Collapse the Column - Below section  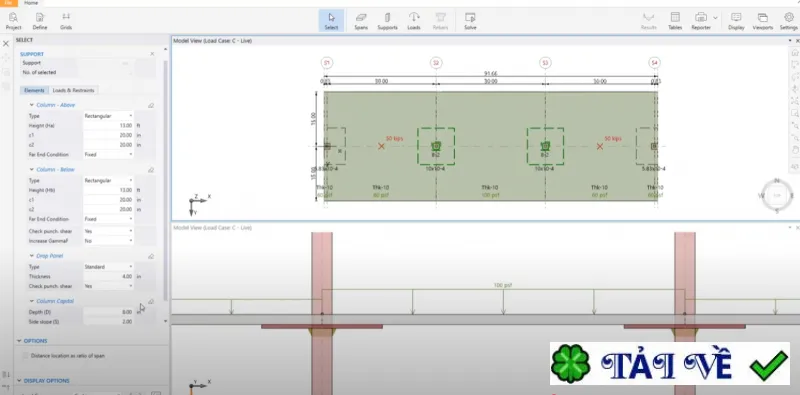32,169
